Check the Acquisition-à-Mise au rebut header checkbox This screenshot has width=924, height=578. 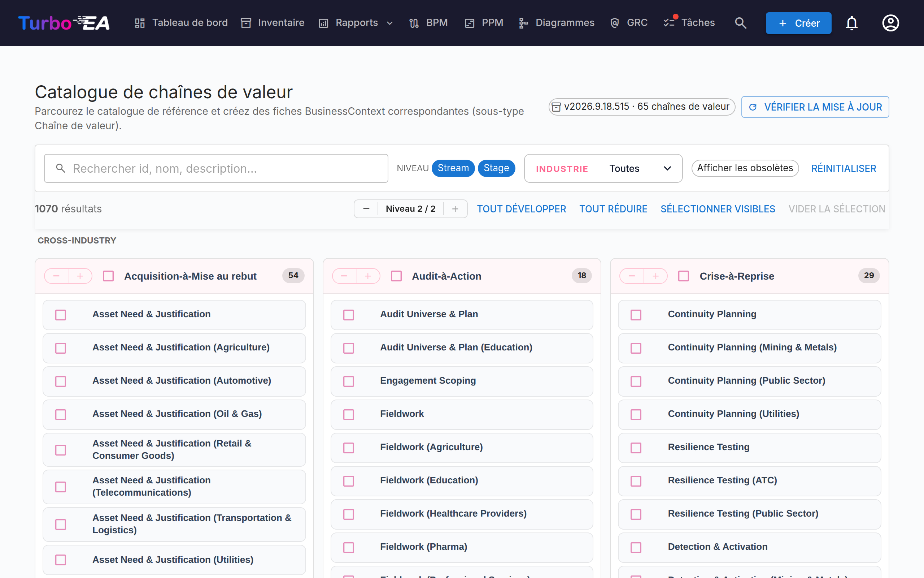[x=108, y=276]
